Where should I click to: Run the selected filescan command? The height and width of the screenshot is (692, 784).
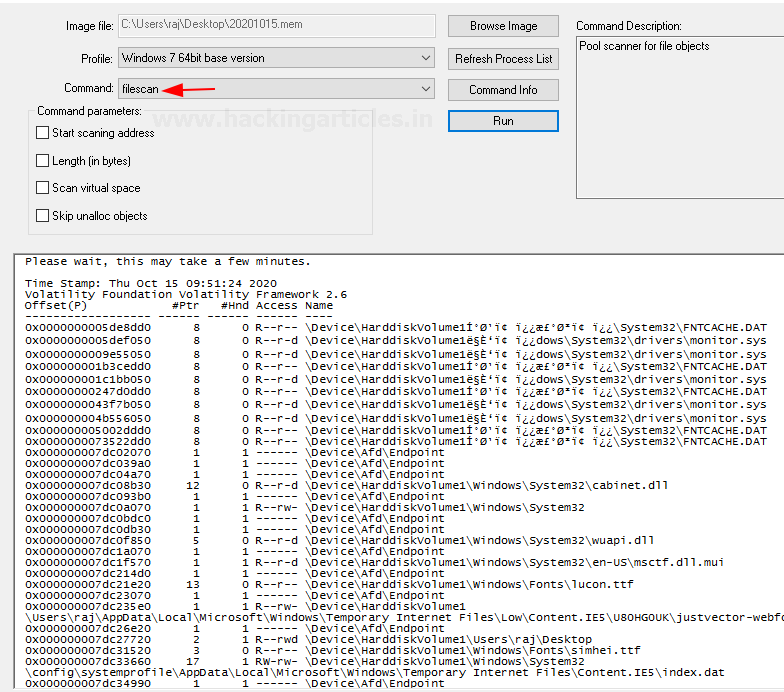click(x=503, y=121)
